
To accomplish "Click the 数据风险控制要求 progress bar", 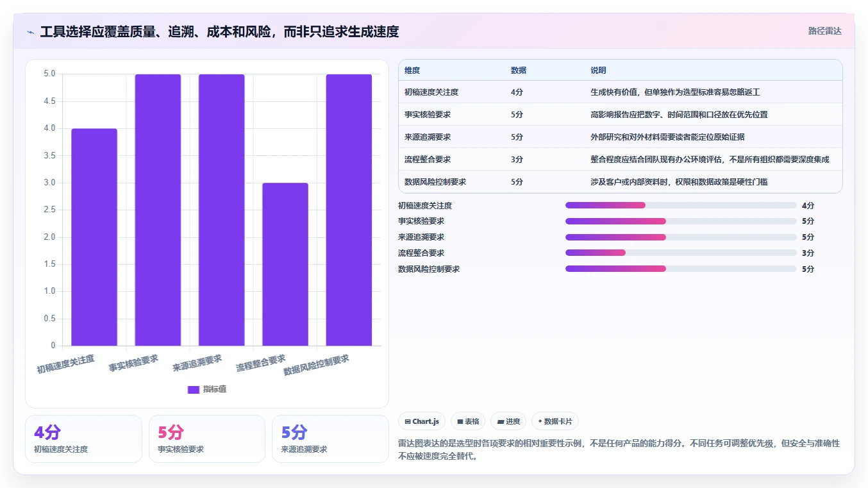I will [x=681, y=269].
